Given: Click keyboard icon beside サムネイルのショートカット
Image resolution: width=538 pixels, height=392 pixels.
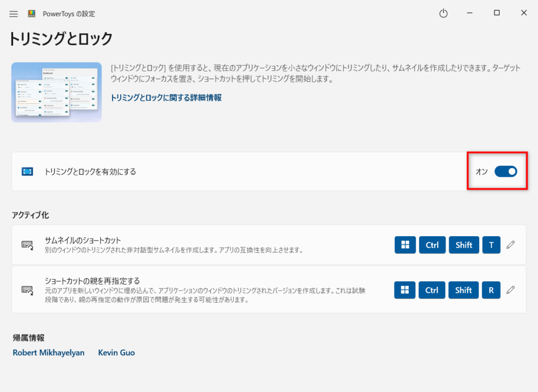Looking at the screenshot, I should coord(27,245).
